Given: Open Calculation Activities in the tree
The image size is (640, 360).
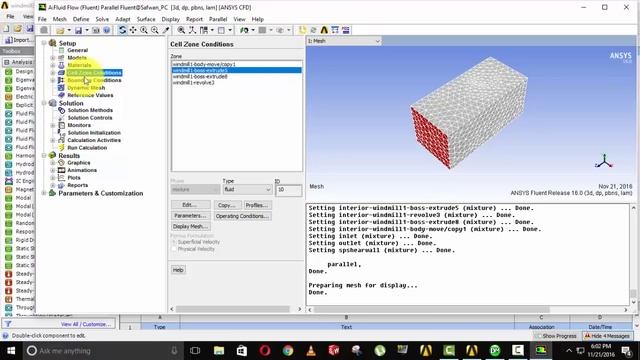Looking at the screenshot, I should pyautogui.click(x=94, y=140).
